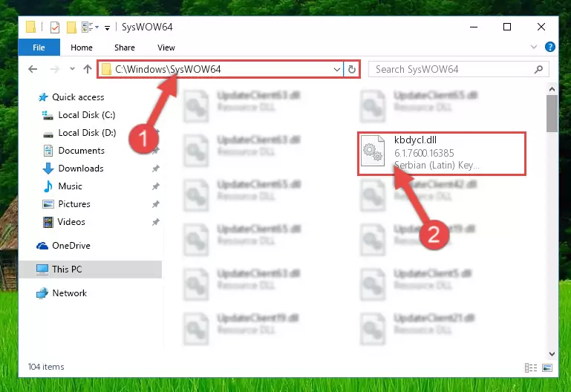
Task: Open the Customize Quick Access Toolbar dropdown arrow
Action: tap(107, 27)
